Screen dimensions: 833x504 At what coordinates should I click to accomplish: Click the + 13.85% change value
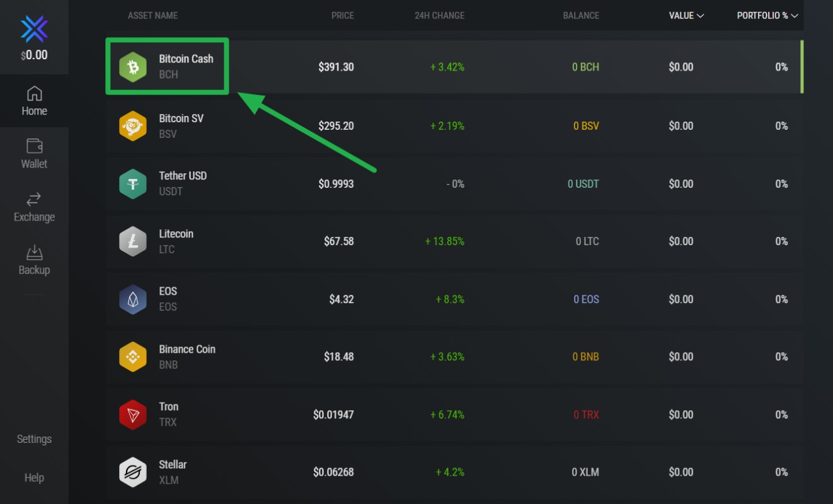[445, 241]
